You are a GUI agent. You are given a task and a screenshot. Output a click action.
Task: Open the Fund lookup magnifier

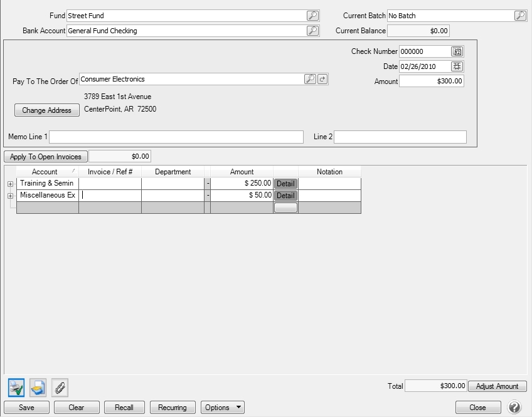click(312, 15)
